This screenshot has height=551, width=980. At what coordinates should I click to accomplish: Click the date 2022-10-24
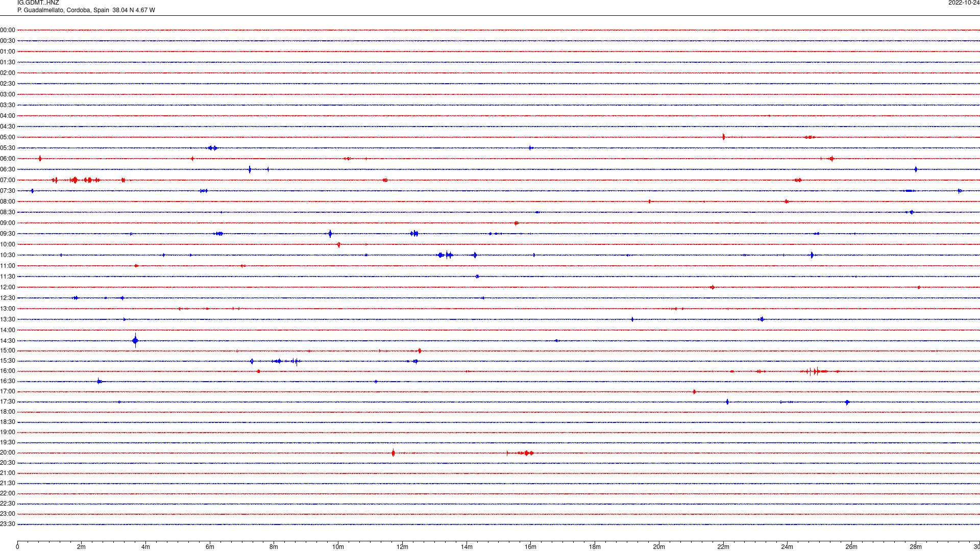[964, 3]
